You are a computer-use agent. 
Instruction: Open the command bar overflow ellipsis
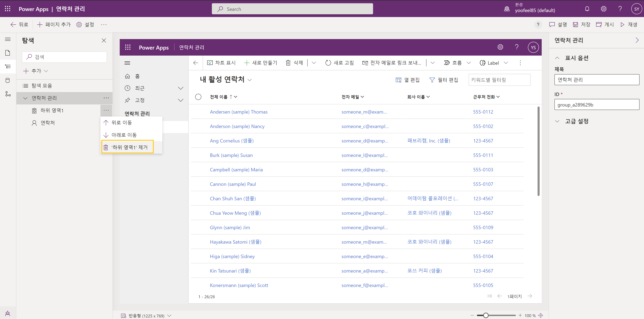coord(104,24)
